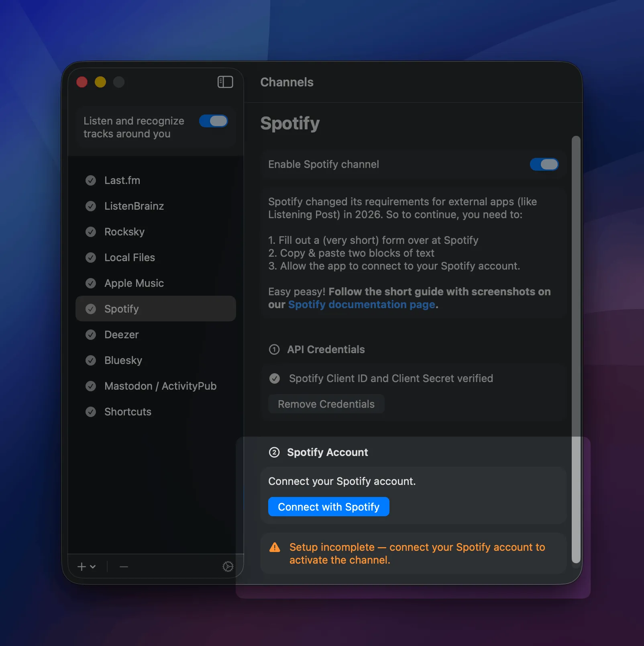Screen dimensions: 644x646
Task: Click Connect with Spotify button
Action: coord(329,507)
